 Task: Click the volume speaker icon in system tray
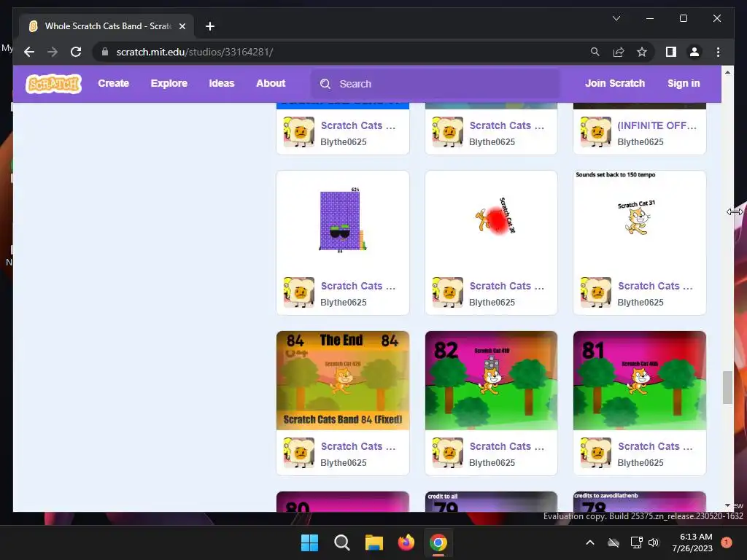[x=654, y=542]
